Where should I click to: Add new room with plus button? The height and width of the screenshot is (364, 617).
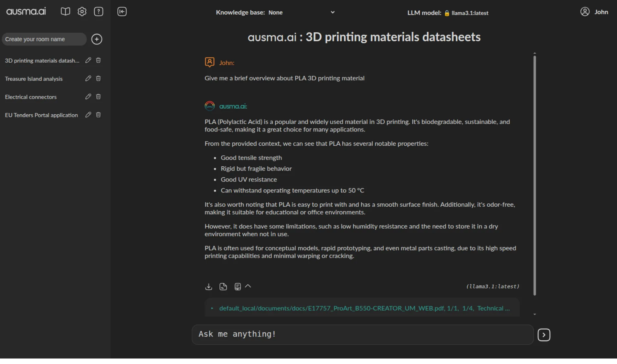[x=97, y=39]
